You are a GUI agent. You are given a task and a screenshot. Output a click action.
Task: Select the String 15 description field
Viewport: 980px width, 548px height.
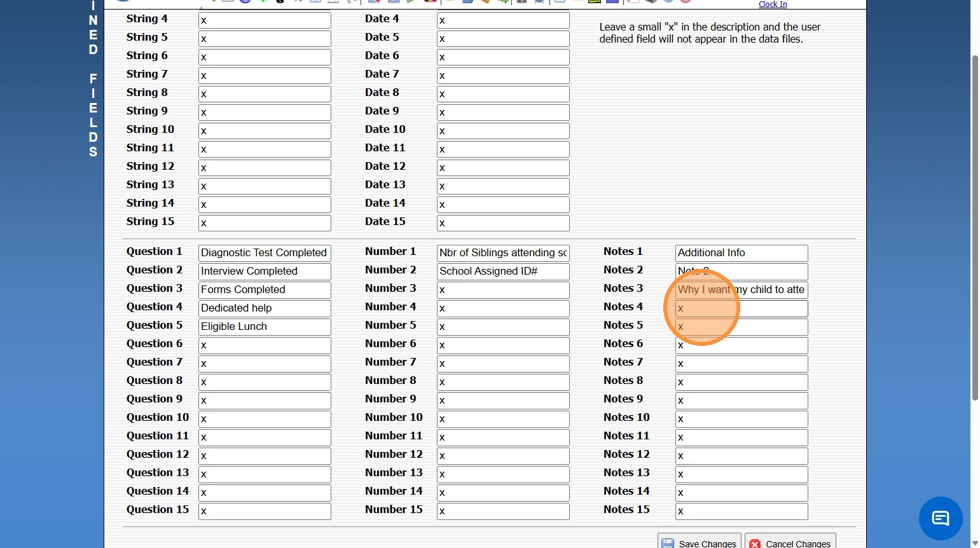pos(265,223)
